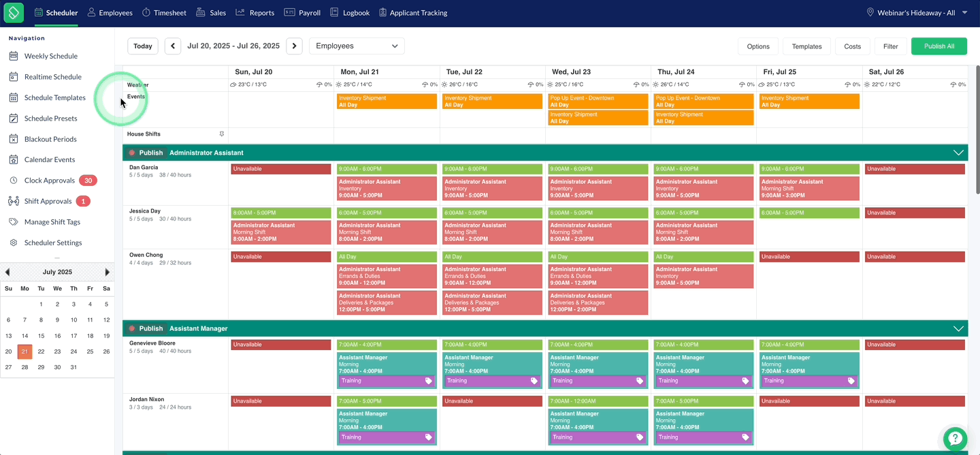The width and height of the screenshot is (980, 455).
Task: Open the Sales tab
Action: pos(211,13)
